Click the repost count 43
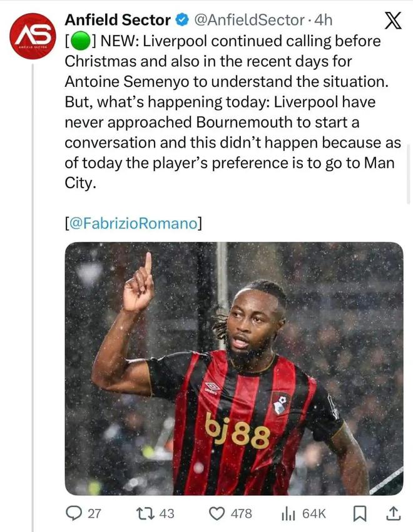 [x=167, y=514]
